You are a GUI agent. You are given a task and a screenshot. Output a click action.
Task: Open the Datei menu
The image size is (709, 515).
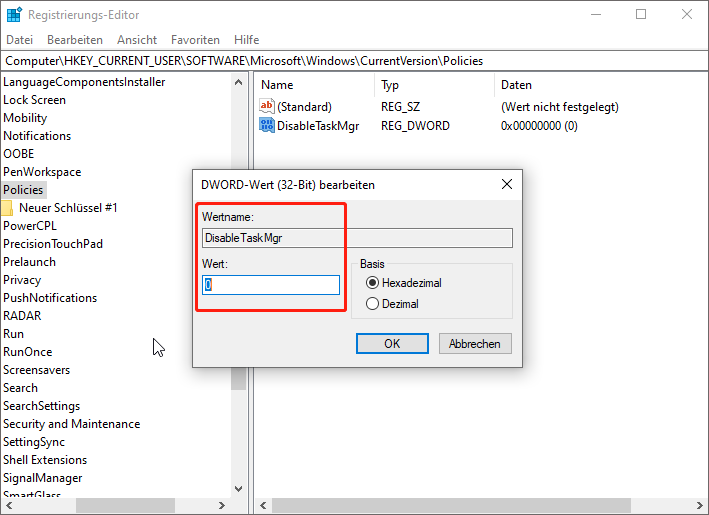pos(19,40)
